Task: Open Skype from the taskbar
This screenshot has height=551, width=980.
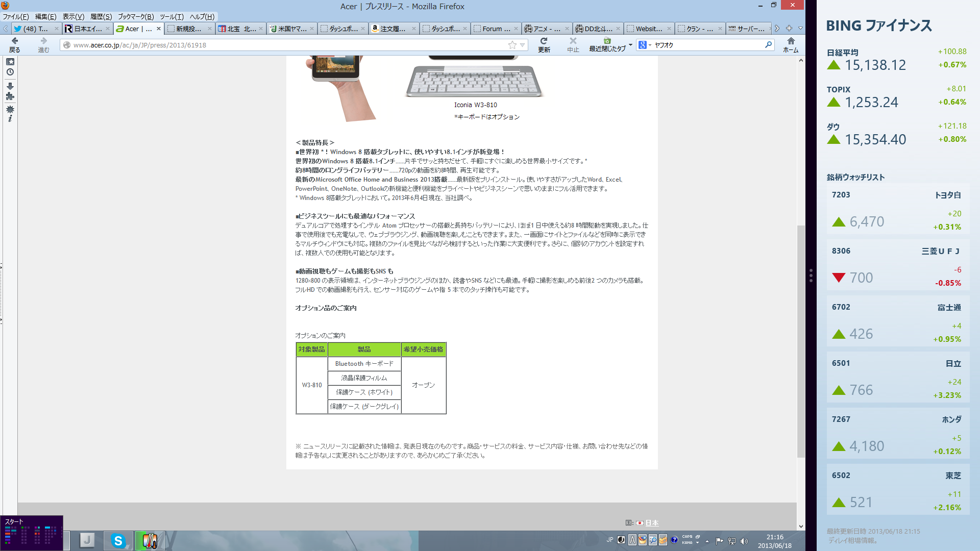Action: tap(118, 540)
